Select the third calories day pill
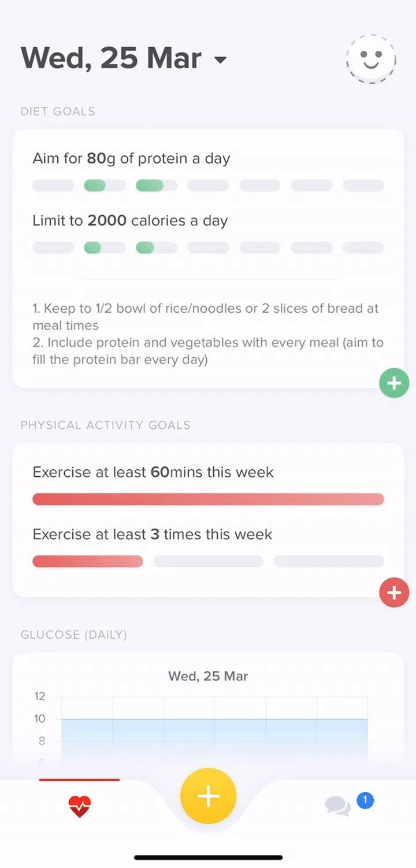The width and height of the screenshot is (416, 868). [157, 248]
